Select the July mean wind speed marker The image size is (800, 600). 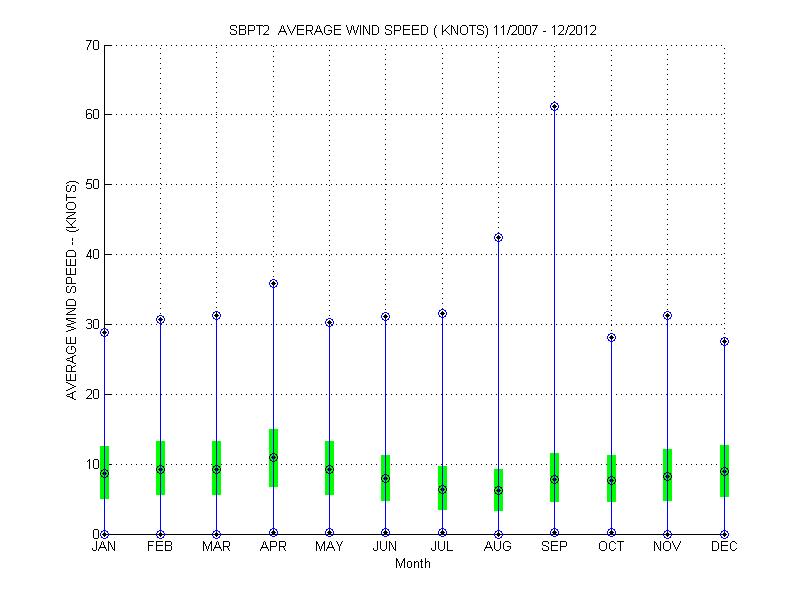442,489
